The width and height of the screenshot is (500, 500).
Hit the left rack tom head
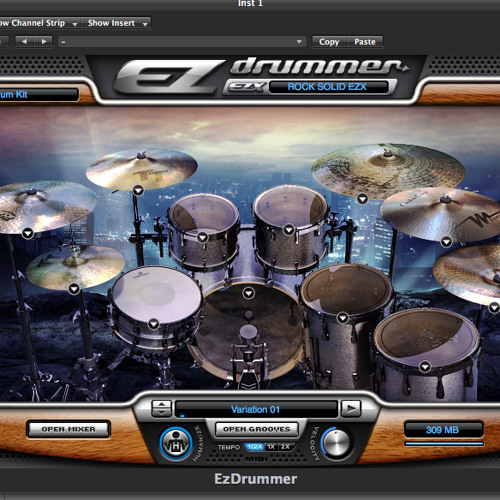203,213
